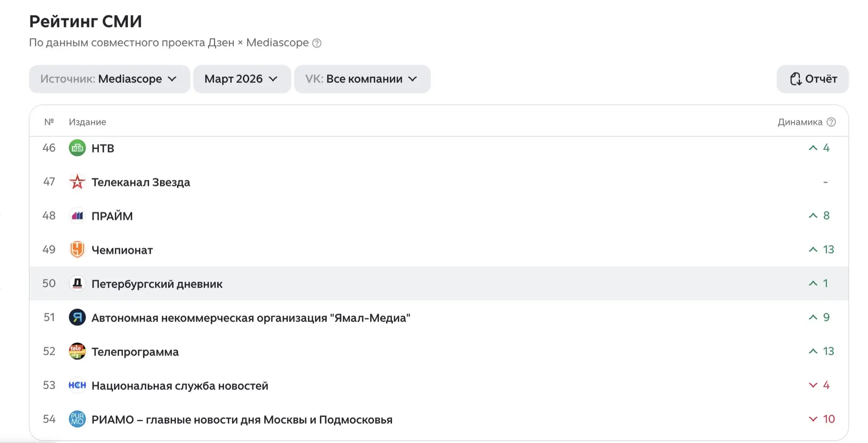Viewport: 868px width, 443px height.
Task: Expand the Март 2026 month selector
Action: click(x=241, y=79)
